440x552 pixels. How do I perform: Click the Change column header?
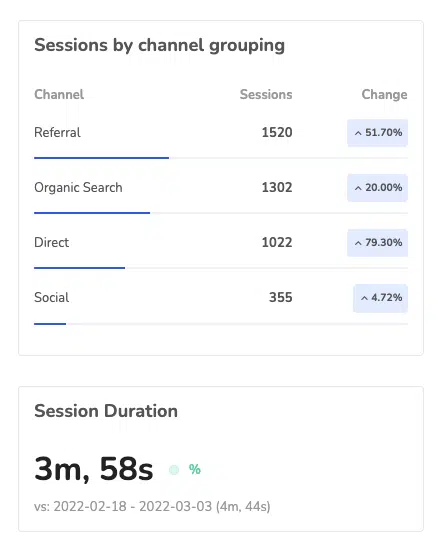(384, 94)
